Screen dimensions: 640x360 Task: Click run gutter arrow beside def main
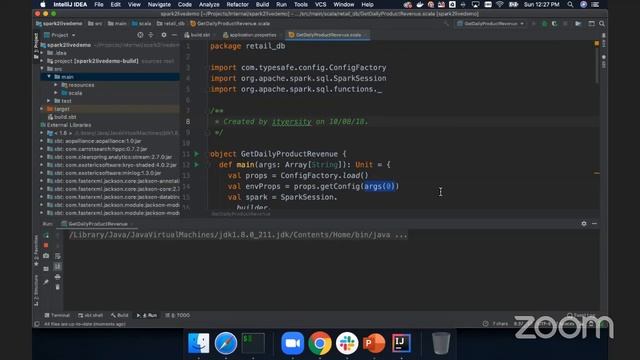197,164
